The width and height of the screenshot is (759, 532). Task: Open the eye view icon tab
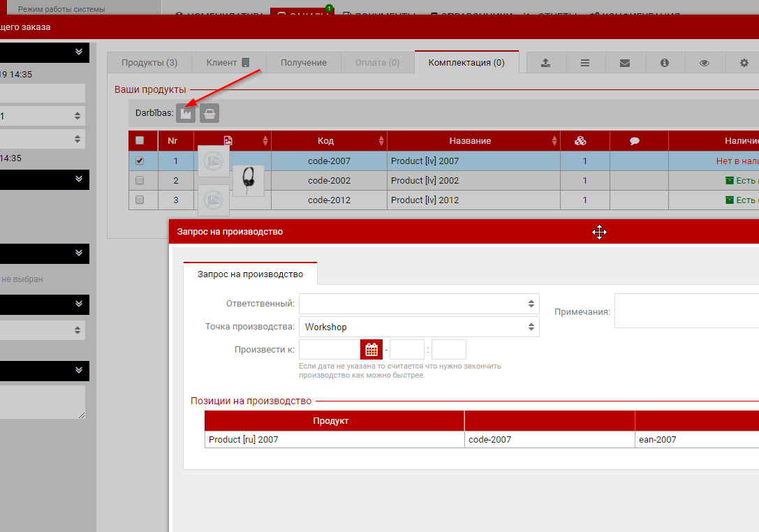[705, 63]
